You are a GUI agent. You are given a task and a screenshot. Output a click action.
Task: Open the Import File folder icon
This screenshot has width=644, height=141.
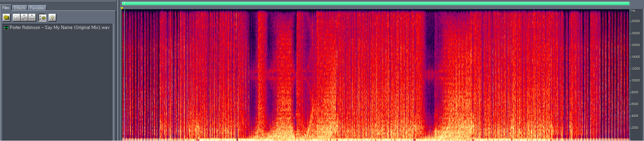(6, 18)
